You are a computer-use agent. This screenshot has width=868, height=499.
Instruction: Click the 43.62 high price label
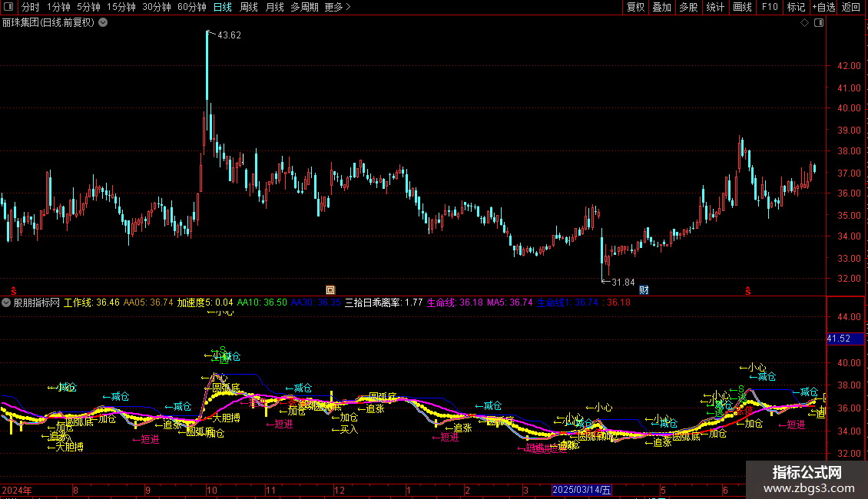click(229, 35)
